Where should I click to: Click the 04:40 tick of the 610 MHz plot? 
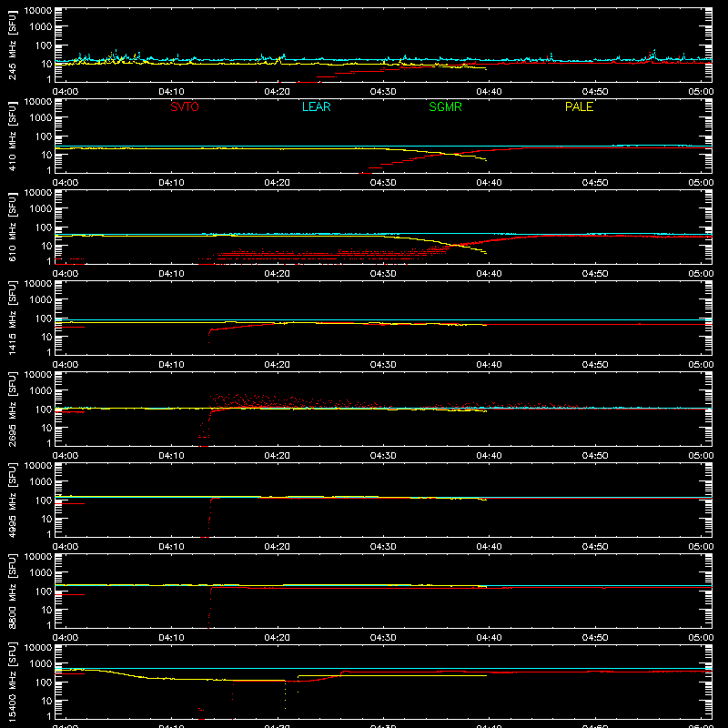[x=489, y=274]
